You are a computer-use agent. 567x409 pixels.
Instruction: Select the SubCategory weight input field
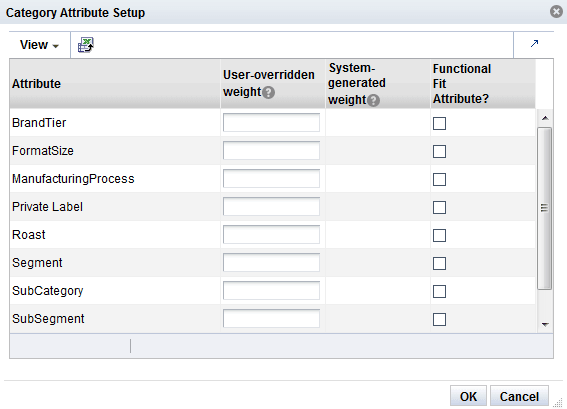tap(271, 290)
